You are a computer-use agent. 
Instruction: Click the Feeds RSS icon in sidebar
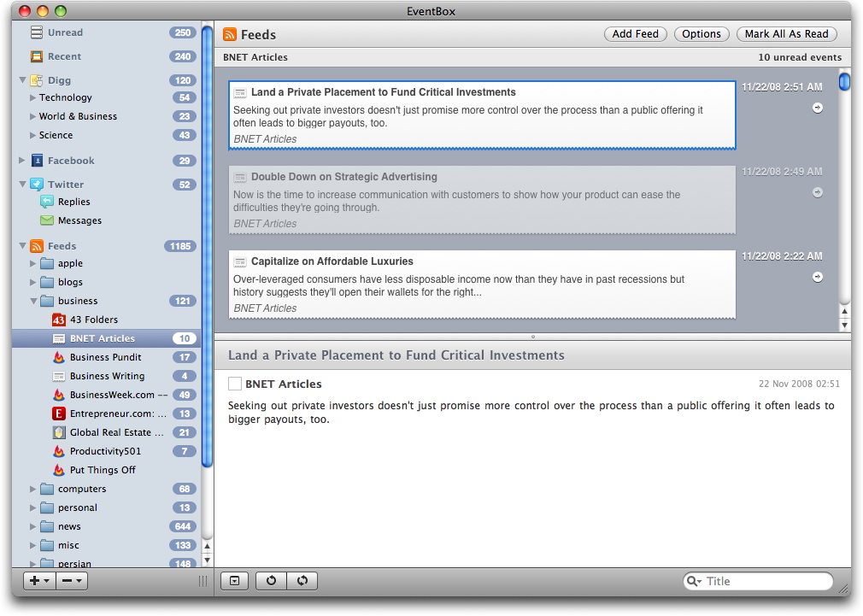(37, 245)
